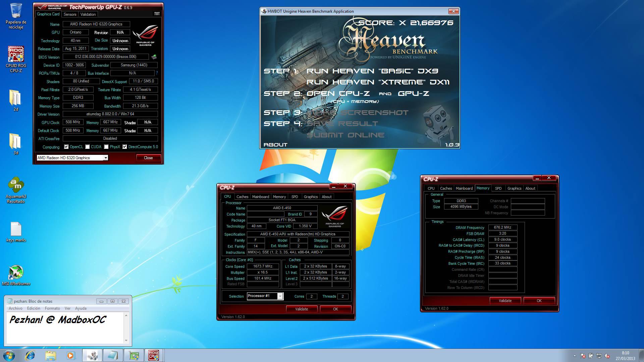
Task: Open the Aquamark3 Resultado desktop icon
Action: (x=16, y=190)
